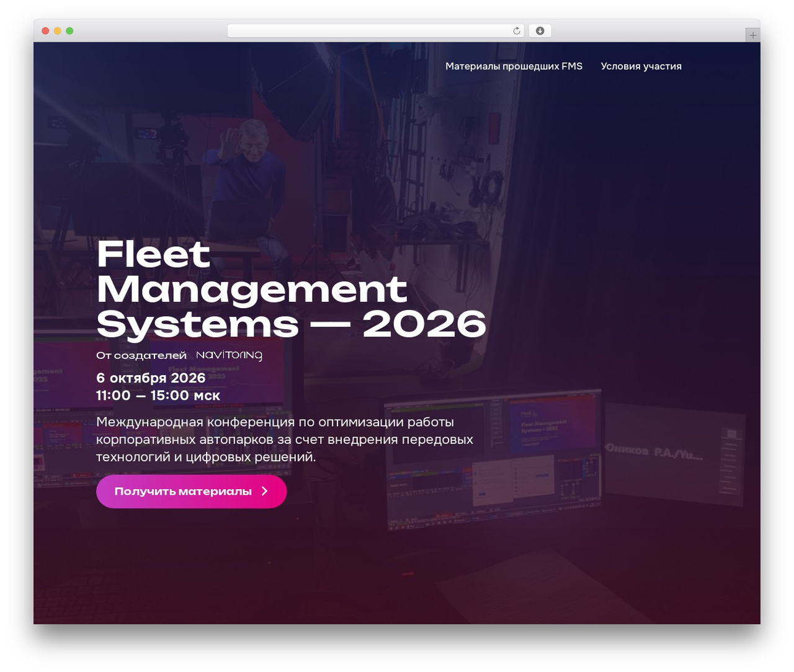This screenshot has width=794, height=672.
Task: Select the date text 6 октября 2026
Action: point(151,378)
